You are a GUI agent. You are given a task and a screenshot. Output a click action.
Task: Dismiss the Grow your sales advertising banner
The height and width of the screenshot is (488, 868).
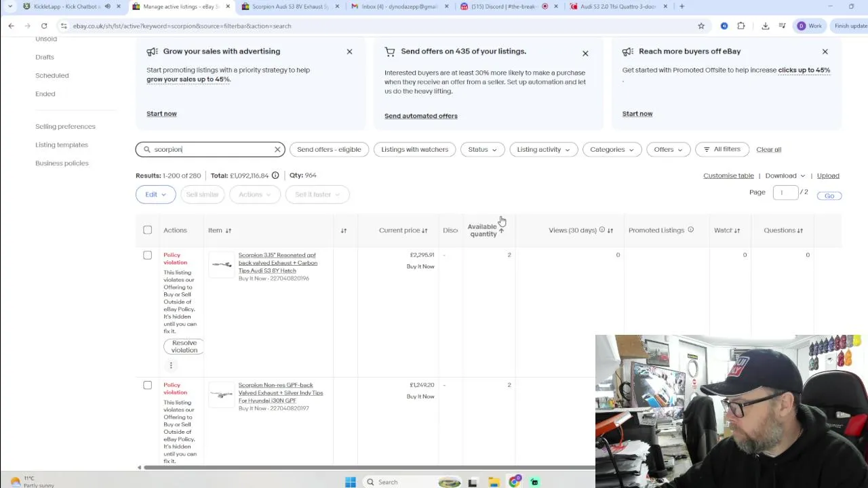(x=349, y=52)
